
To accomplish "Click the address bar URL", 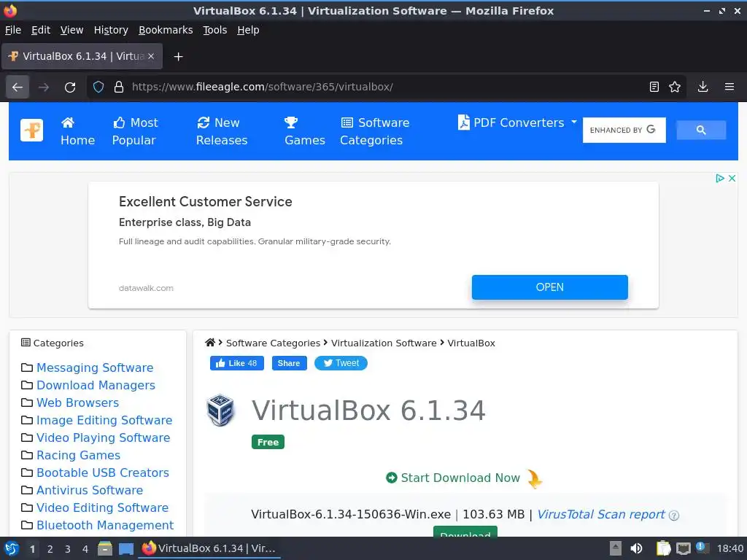I will (262, 87).
